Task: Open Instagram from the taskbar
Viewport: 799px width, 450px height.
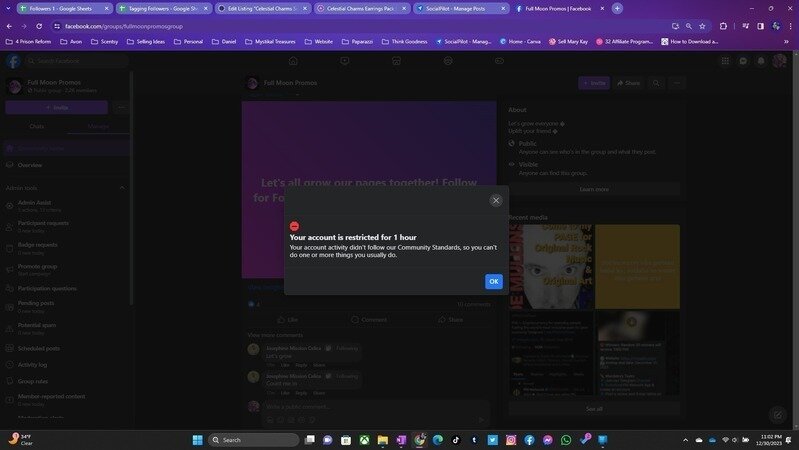Action: (x=511, y=440)
